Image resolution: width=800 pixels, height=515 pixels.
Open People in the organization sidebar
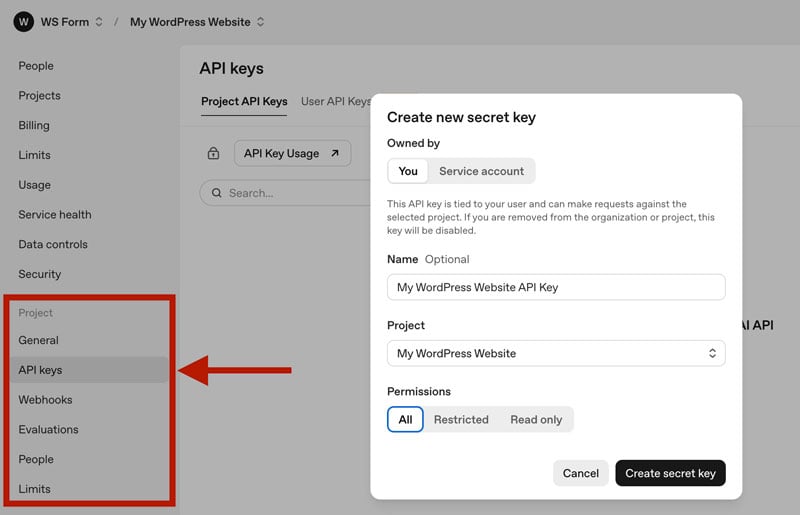(36, 66)
